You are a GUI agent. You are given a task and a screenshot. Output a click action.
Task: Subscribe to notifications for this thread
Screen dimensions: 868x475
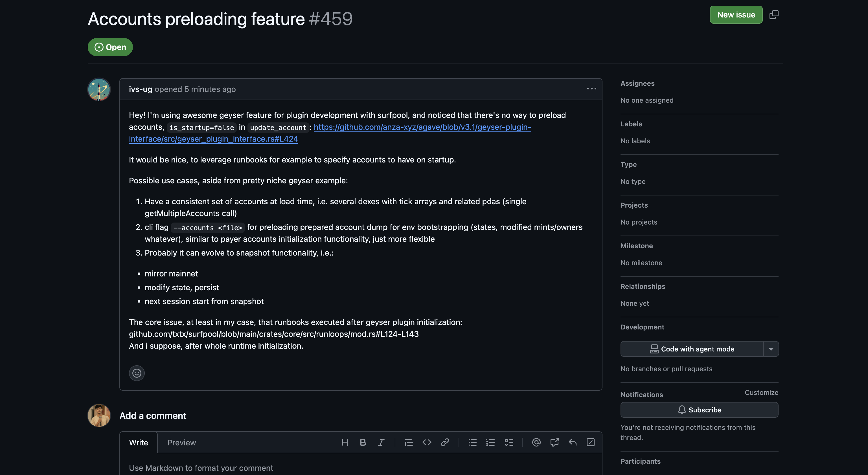(x=699, y=410)
